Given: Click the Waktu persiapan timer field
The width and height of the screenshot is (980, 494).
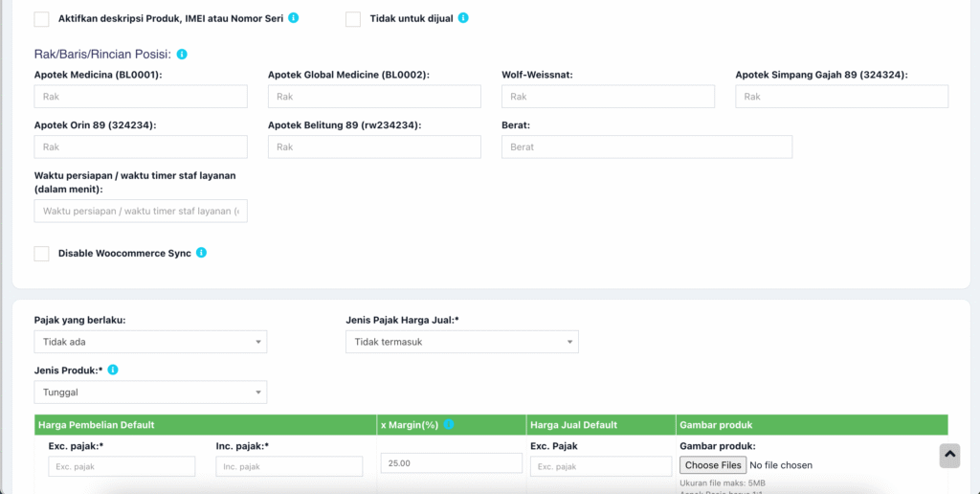Looking at the screenshot, I should pyautogui.click(x=141, y=211).
